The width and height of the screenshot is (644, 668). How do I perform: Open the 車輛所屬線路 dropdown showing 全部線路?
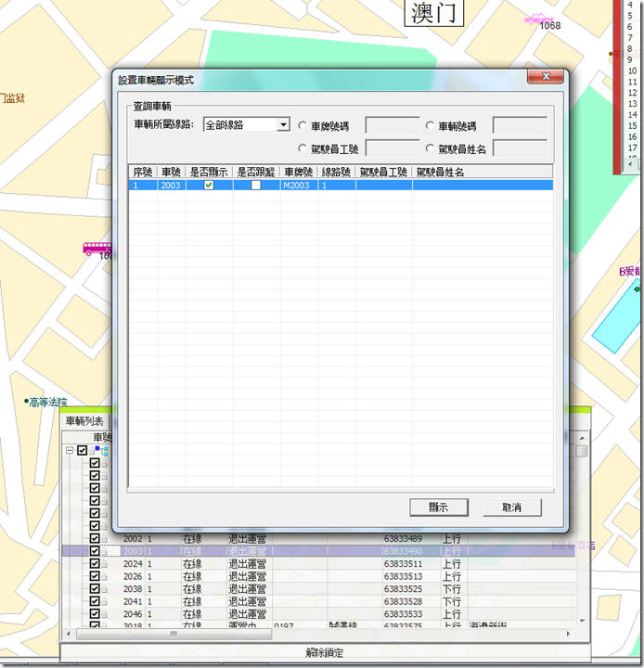coord(283,125)
